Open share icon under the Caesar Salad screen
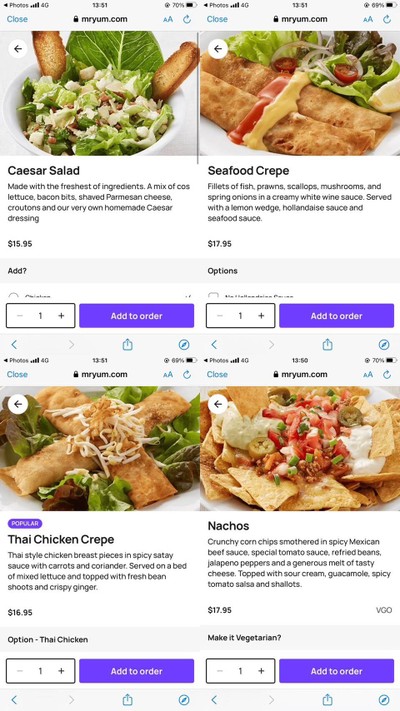 pos(127,345)
